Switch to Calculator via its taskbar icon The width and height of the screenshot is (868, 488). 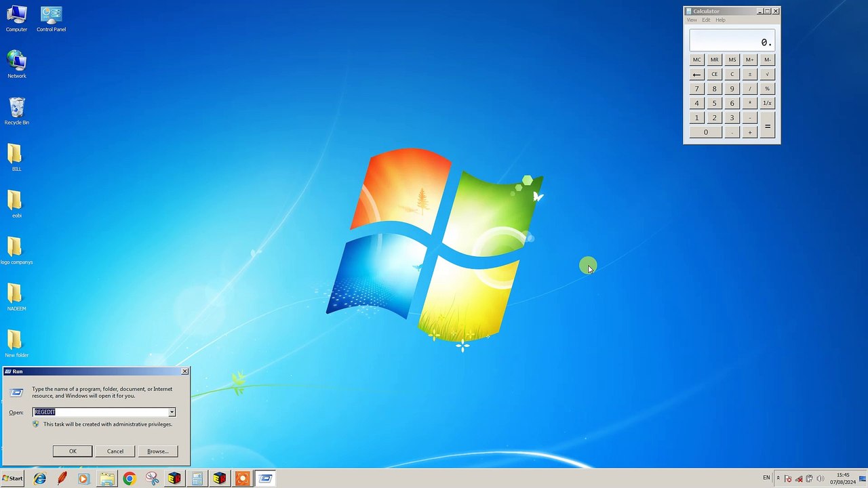tap(197, 479)
